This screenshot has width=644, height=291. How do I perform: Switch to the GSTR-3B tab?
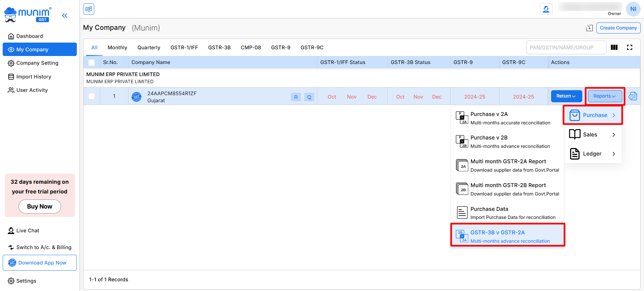tap(219, 48)
